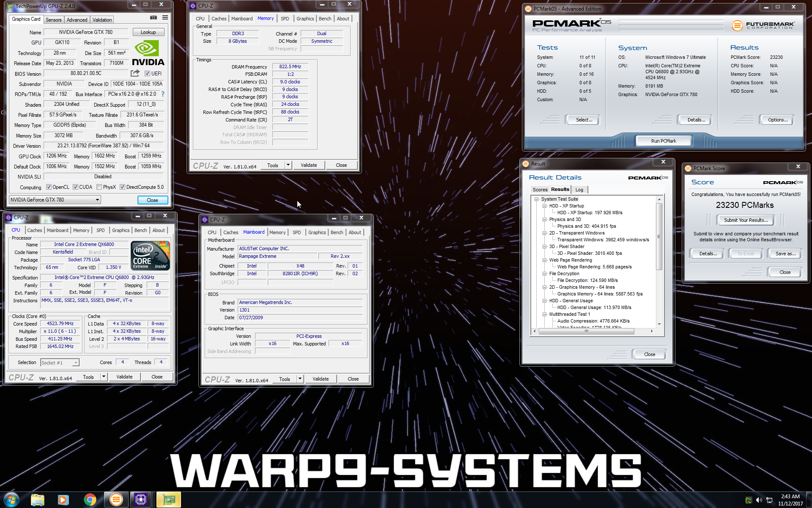Open Tools dropdown arrow in CPU-Z CPU window
Viewport: 812px width, 508px height.
pyautogui.click(x=104, y=377)
